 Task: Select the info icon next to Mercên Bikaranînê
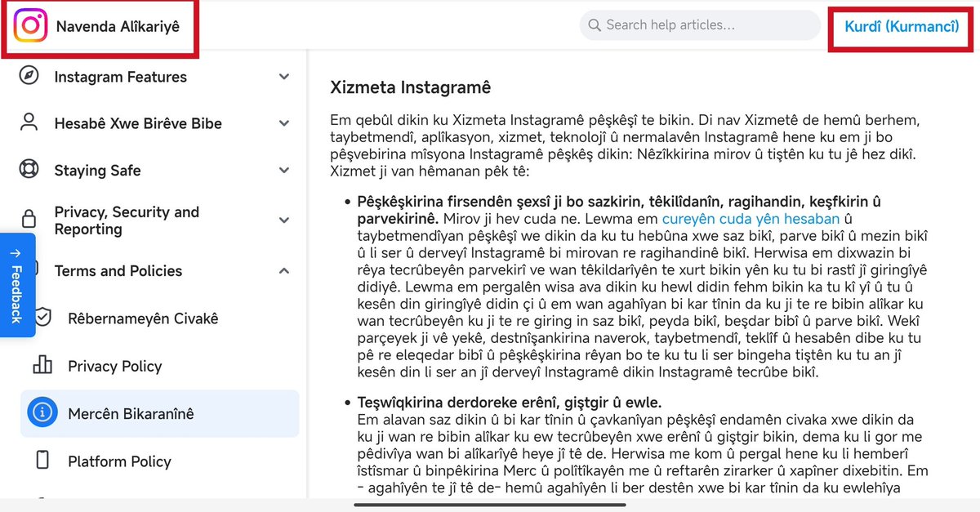click(x=43, y=413)
